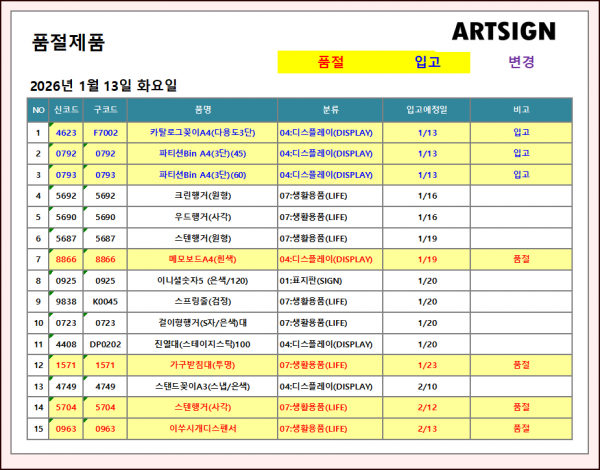
Task: Click the 2/10 expected arrival date
Action: (427, 386)
